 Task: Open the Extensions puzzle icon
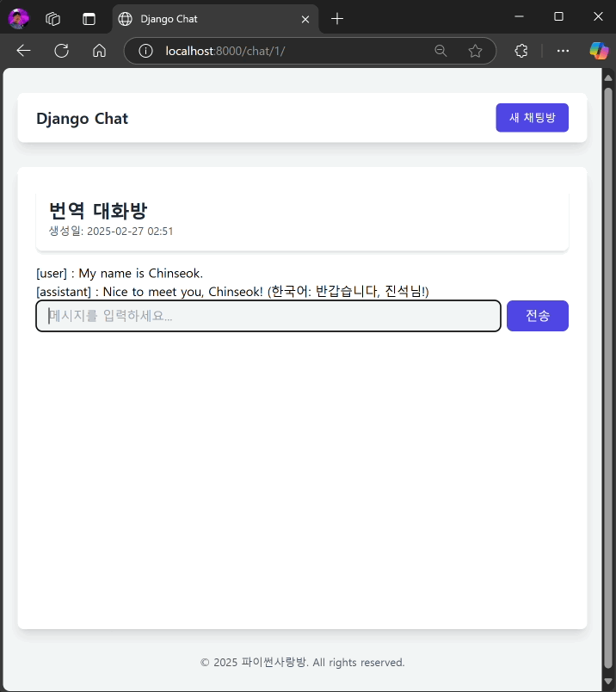[x=521, y=51]
